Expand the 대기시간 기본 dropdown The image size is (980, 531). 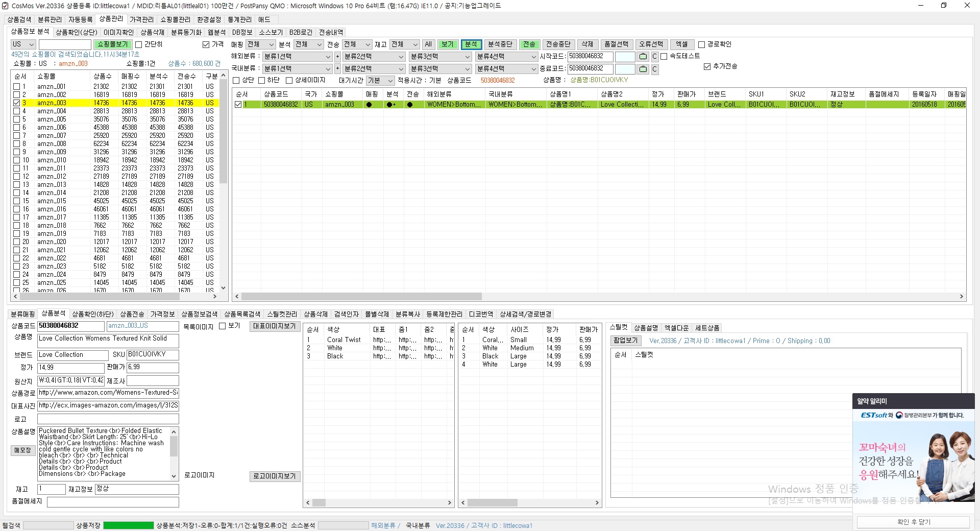(x=380, y=81)
